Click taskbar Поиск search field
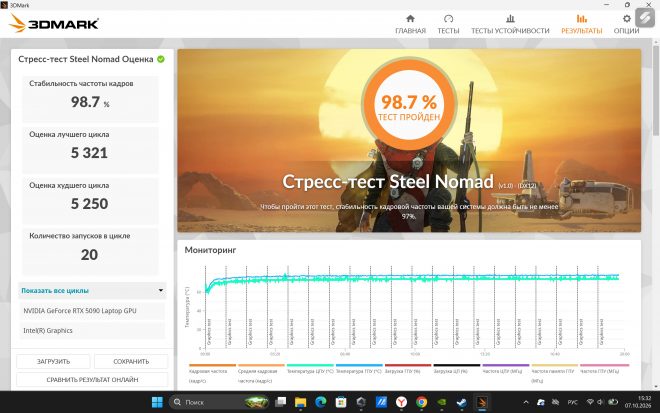The height and width of the screenshot is (413, 660). tap(220, 402)
